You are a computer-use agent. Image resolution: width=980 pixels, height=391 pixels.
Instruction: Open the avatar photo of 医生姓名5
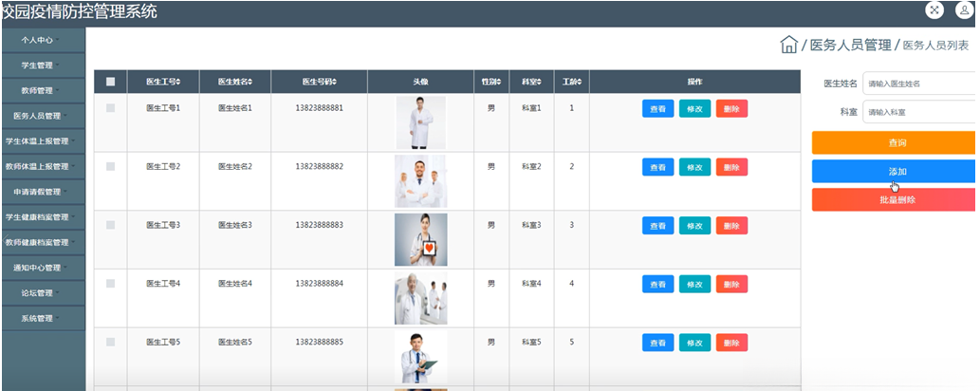point(420,357)
